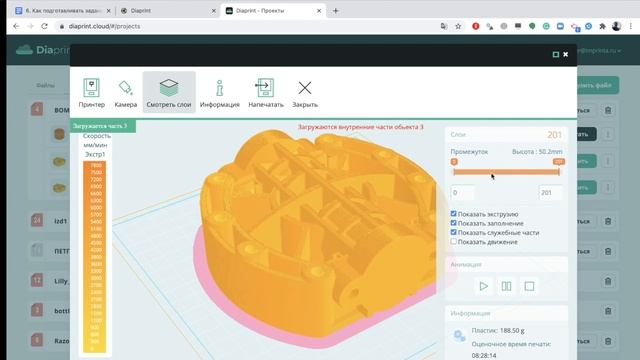Click the upload file button behind dialog
The image size is (640, 360).
coord(598,85)
